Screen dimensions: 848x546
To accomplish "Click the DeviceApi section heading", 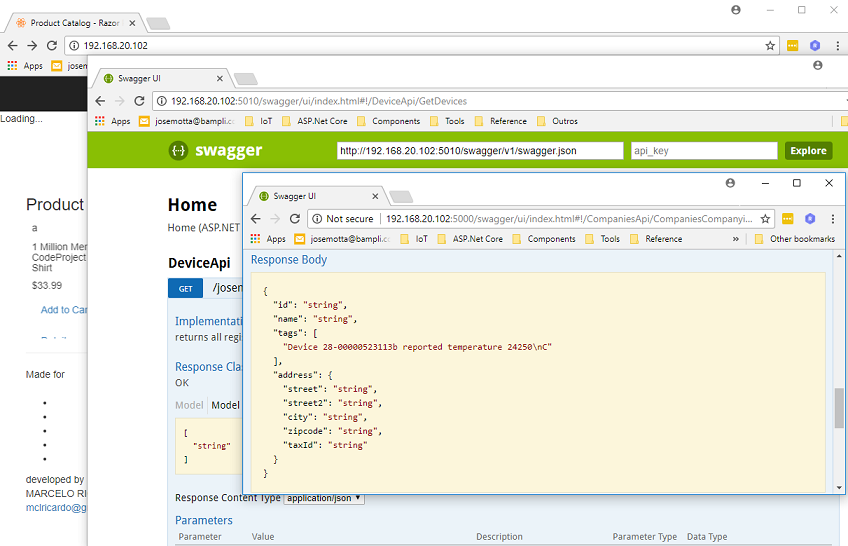I will [199, 263].
